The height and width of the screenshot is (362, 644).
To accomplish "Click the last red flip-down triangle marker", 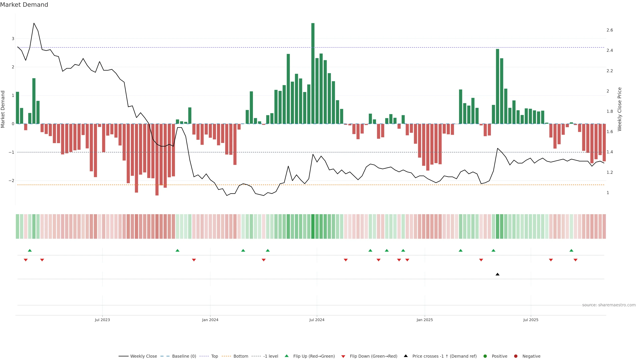I will (x=575, y=260).
